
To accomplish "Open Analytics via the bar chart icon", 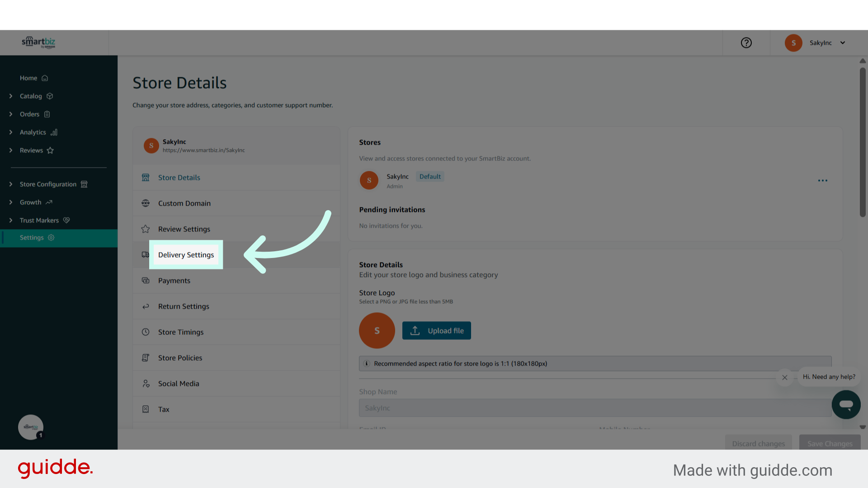I will pos(54,132).
